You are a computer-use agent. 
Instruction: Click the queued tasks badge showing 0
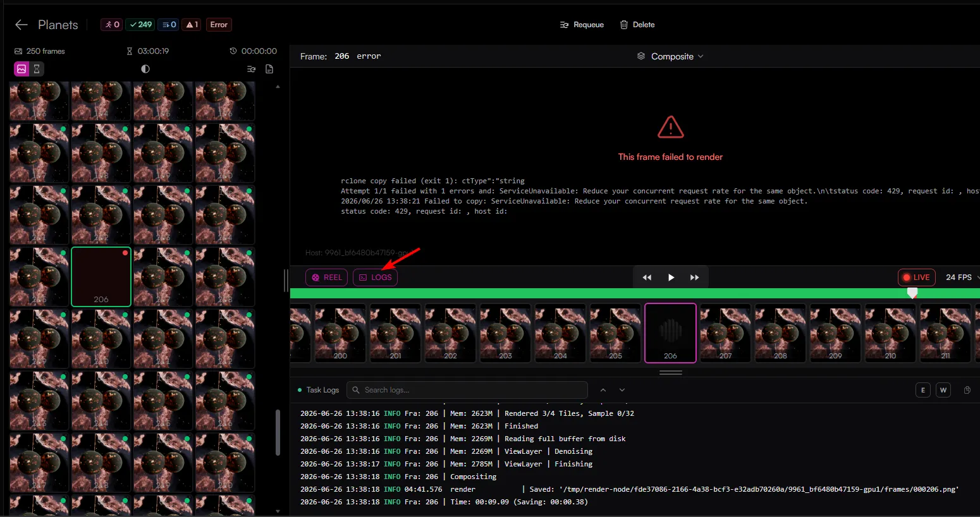tap(169, 25)
